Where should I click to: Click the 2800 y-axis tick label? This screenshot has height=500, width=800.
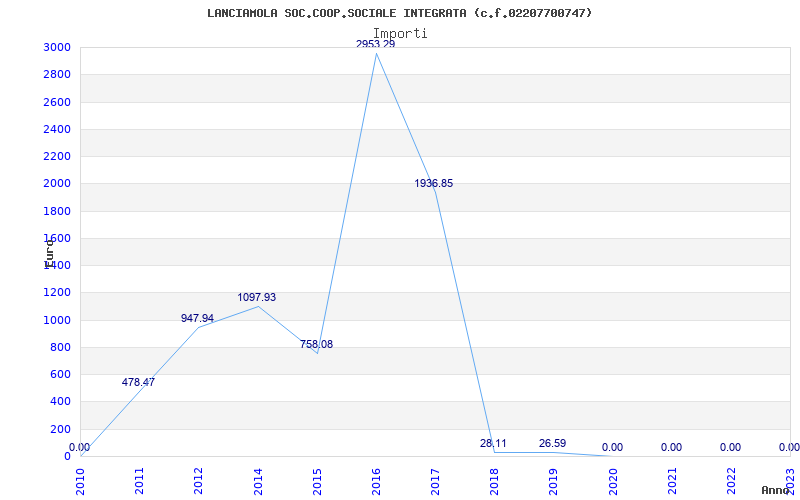(57, 74)
